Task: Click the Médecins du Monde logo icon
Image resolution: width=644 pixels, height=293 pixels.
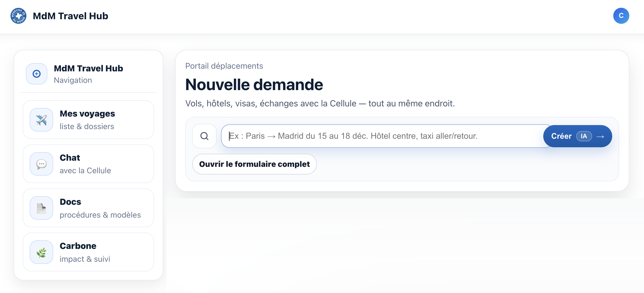Action: [18, 16]
